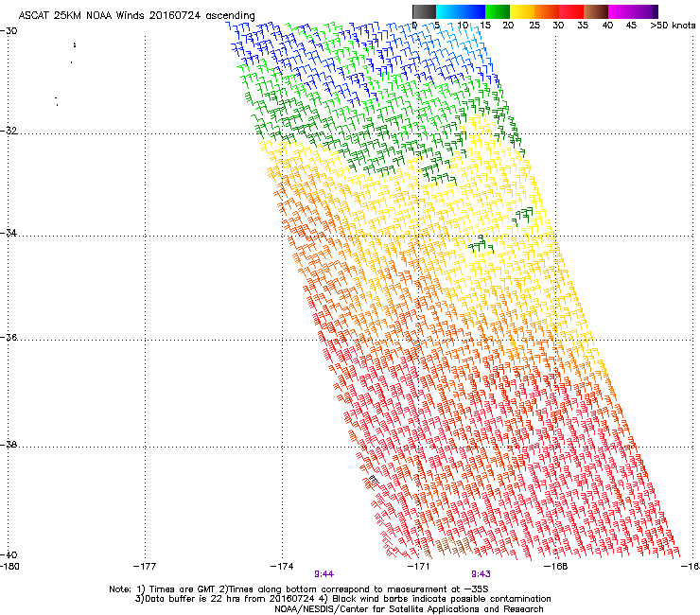Click the black contaminated wind barb in the swath
This screenshot has width=700, height=615.
point(374,480)
